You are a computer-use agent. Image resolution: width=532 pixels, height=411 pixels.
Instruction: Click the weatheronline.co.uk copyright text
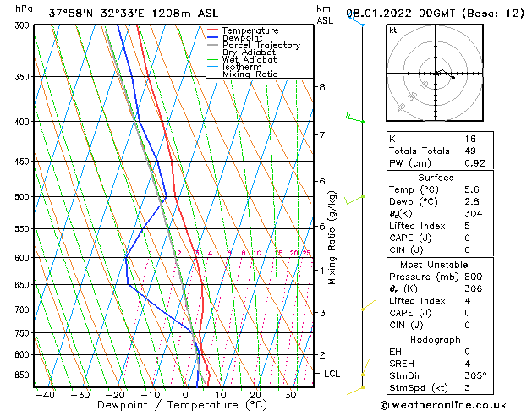tap(443, 405)
